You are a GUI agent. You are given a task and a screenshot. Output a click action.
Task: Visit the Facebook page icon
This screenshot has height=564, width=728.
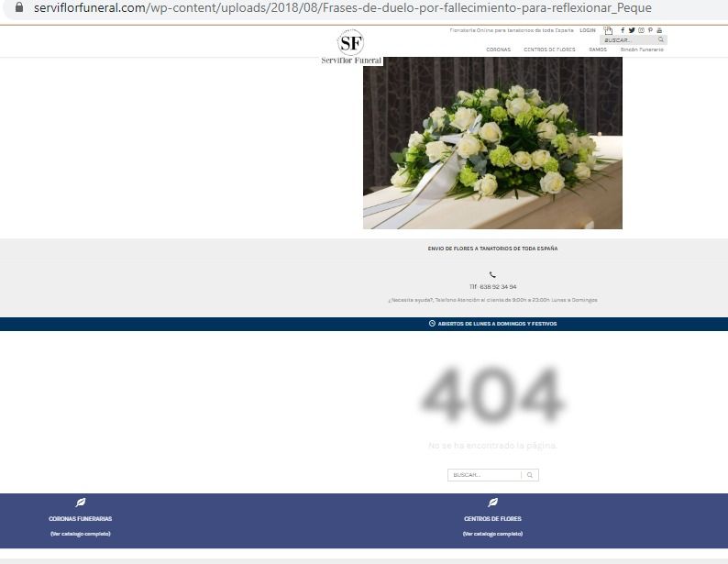coord(623,30)
